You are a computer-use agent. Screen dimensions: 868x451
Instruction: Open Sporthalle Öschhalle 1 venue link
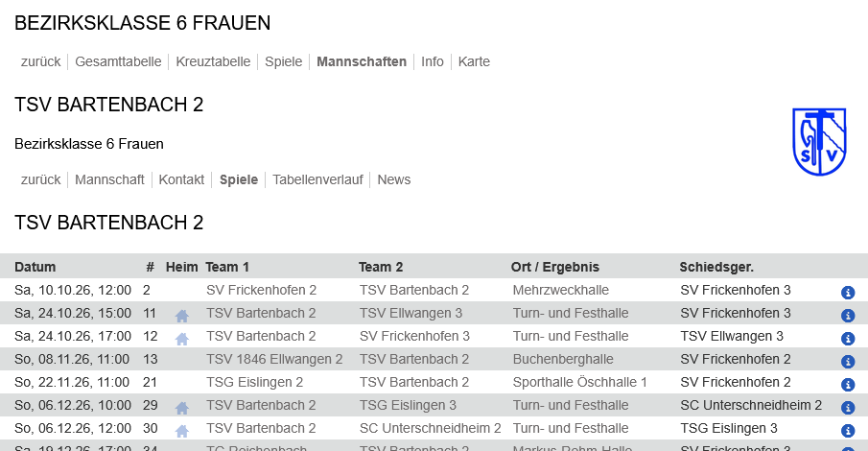(579, 382)
